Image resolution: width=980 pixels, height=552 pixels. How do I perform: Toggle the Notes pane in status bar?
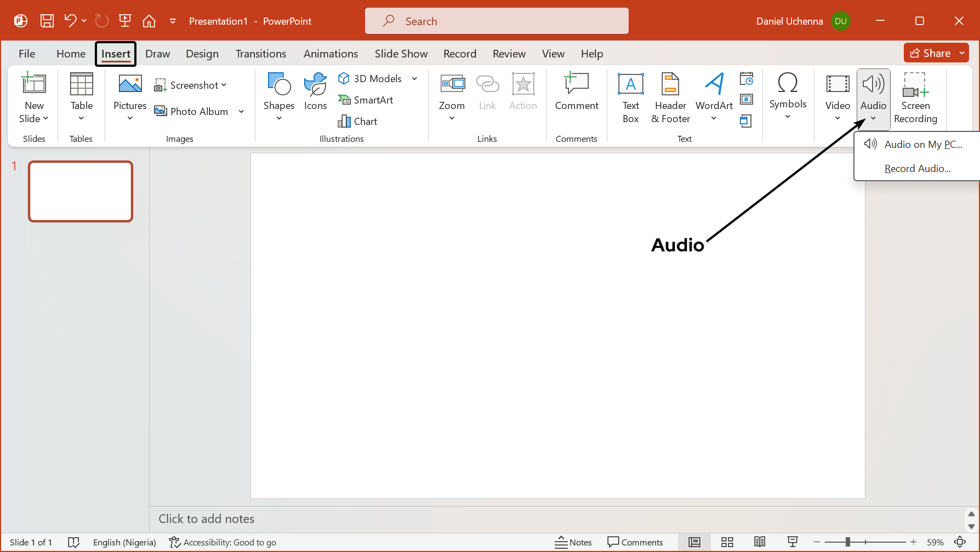coord(573,542)
